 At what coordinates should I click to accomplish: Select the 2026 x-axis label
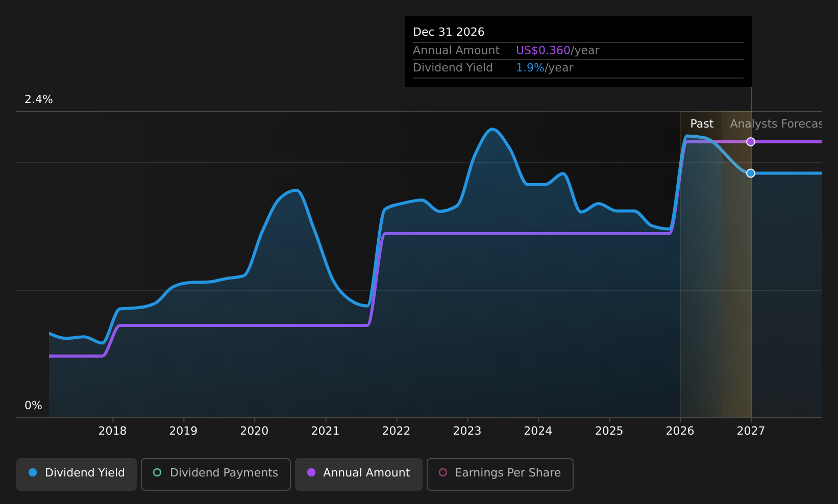coord(680,431)
